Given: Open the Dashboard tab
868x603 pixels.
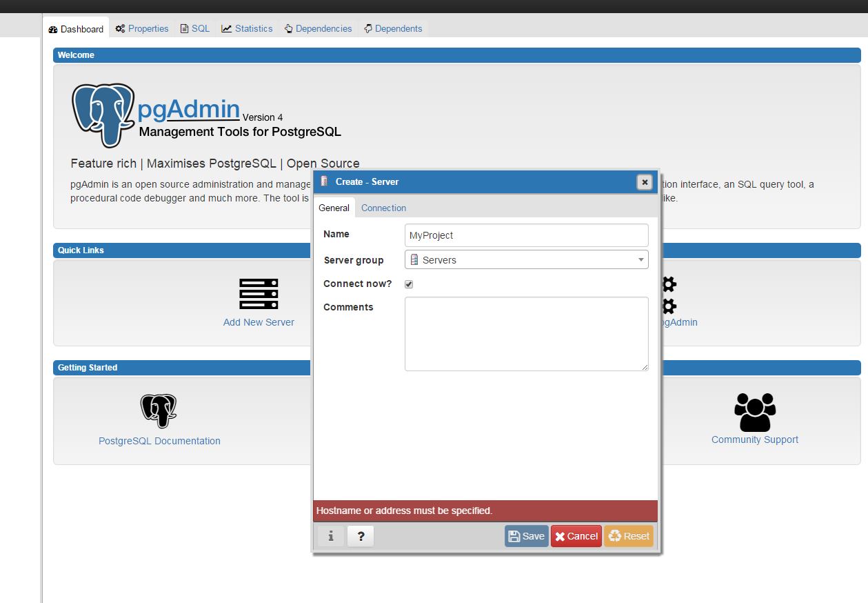Looking at the screenshot, I should 77,29.
